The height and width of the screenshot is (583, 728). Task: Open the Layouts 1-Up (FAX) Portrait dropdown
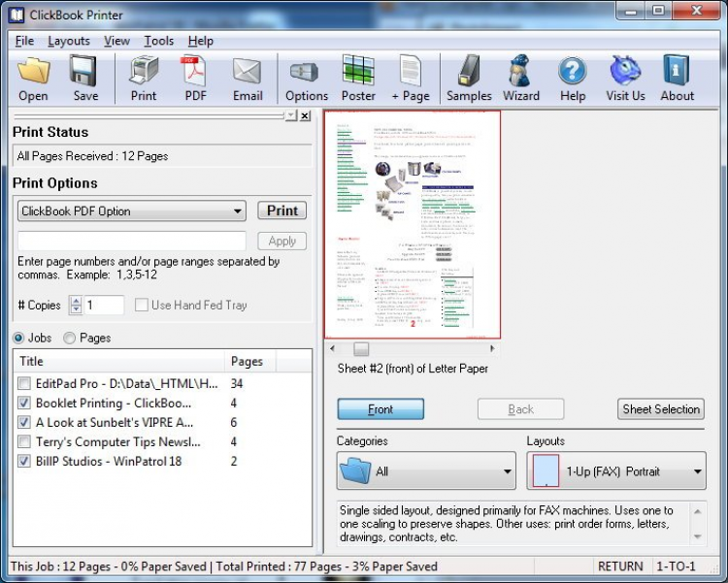pos(616,470)
